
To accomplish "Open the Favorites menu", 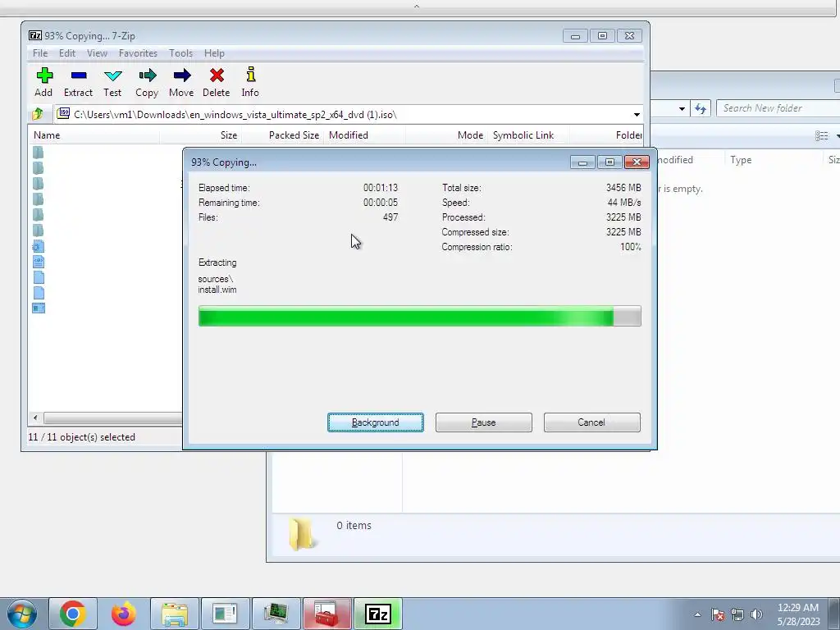I will pyautogui.click(x=138, y=53).
